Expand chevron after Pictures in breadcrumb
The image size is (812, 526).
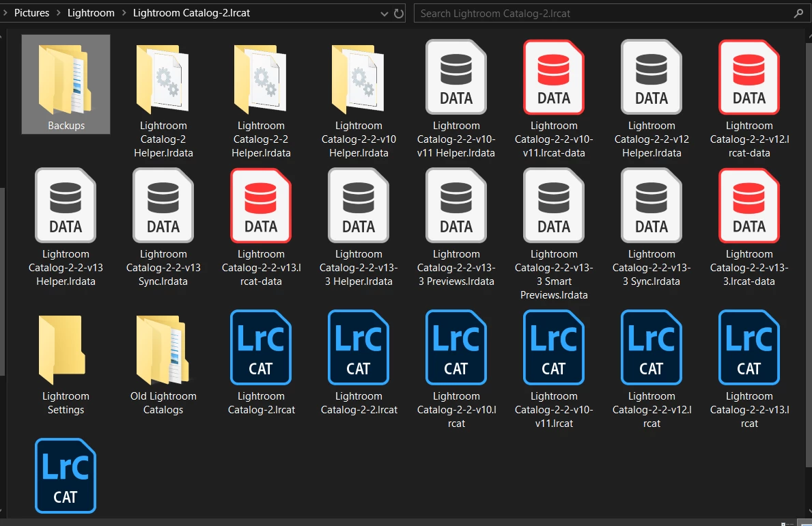58,13
